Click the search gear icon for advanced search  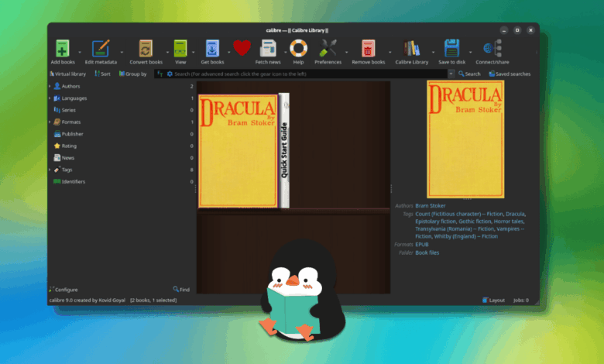tap(170, 74)
